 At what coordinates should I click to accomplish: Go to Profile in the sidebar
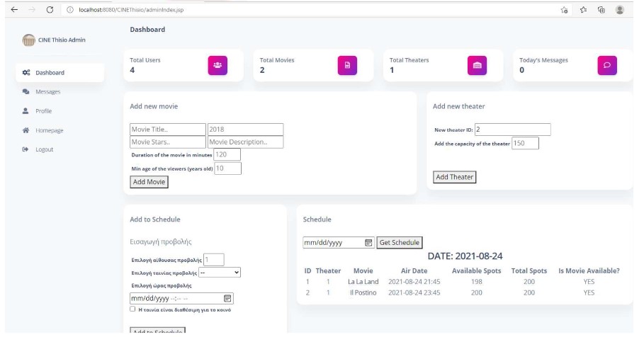[43, 111]
